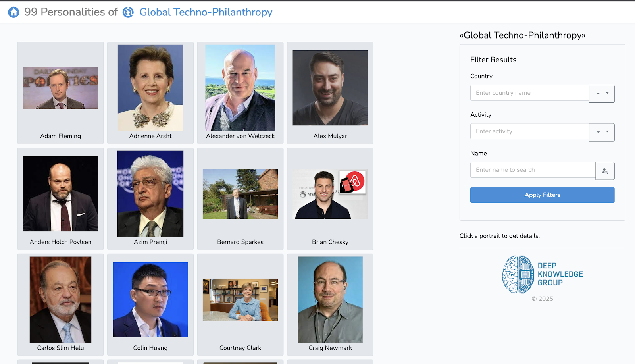
Task: Open the Global Techno-Philanthropy title link
Action: click(206, 12)
